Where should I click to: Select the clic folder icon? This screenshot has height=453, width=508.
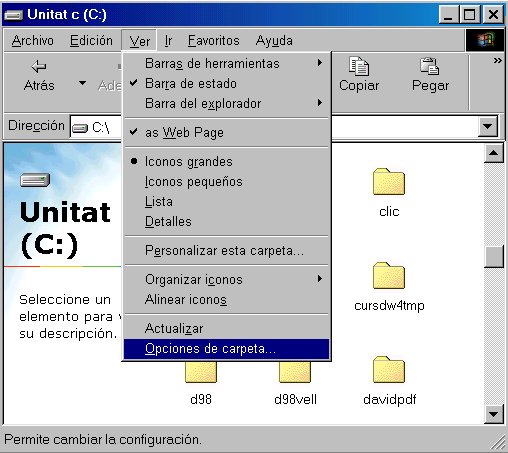click(x=389, y=181)
